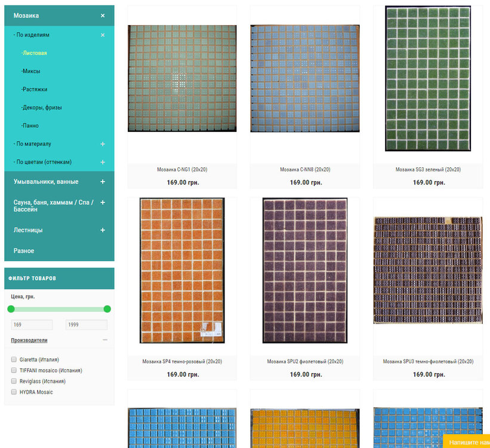
Task: Expand По материалу with the plus icon
Action: click(x=103, y=144)
